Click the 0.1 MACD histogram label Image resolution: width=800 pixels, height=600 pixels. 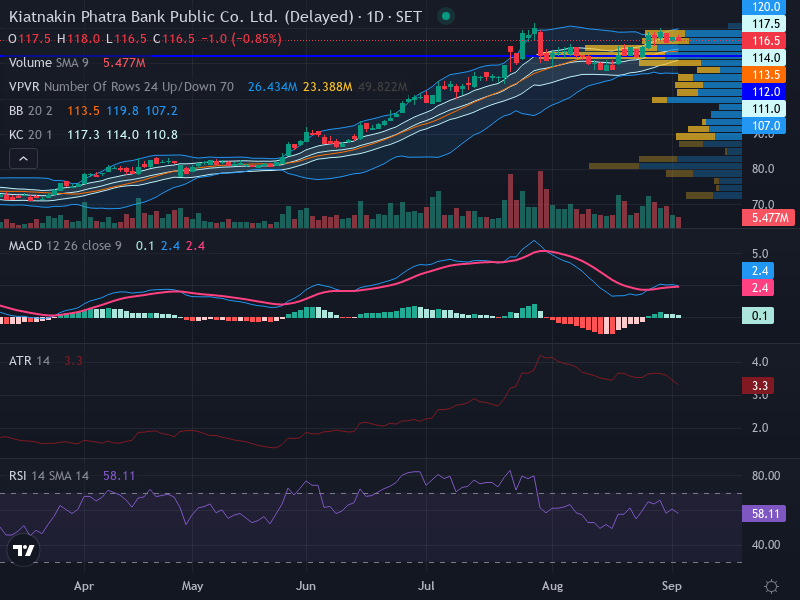758,316
